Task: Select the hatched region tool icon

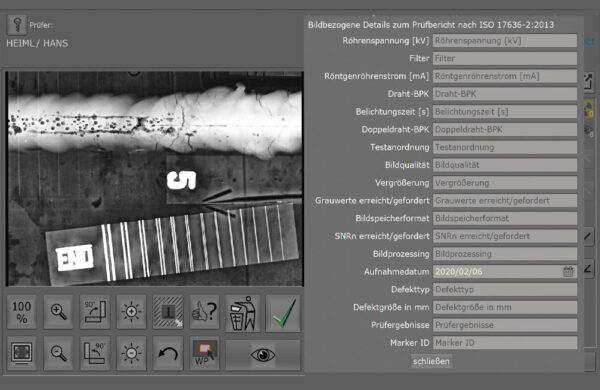Action: click(168, 312)
